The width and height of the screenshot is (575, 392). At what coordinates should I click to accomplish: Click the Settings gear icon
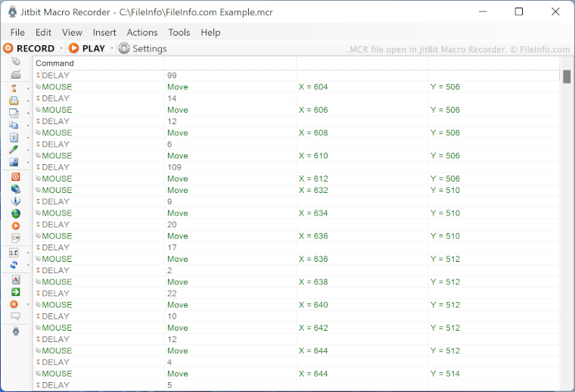pos(124,48)
